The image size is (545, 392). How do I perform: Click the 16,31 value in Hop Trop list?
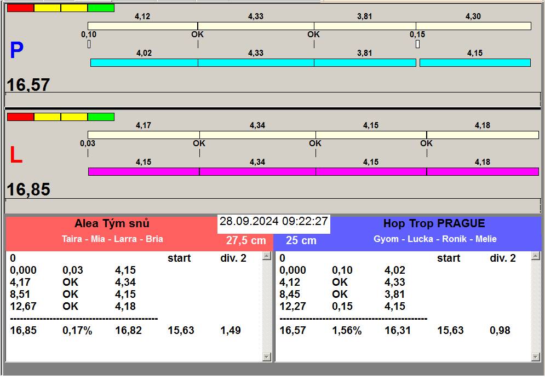coord(398,330)
